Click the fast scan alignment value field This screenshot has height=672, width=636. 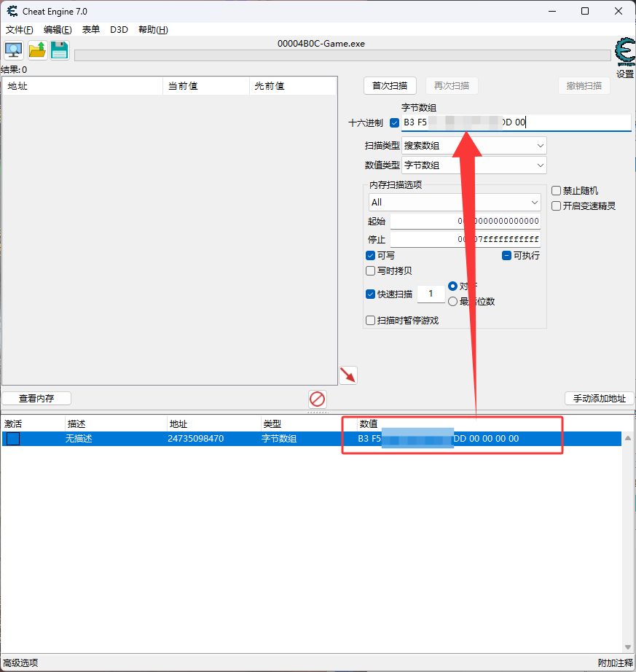[x=431, y=294]
